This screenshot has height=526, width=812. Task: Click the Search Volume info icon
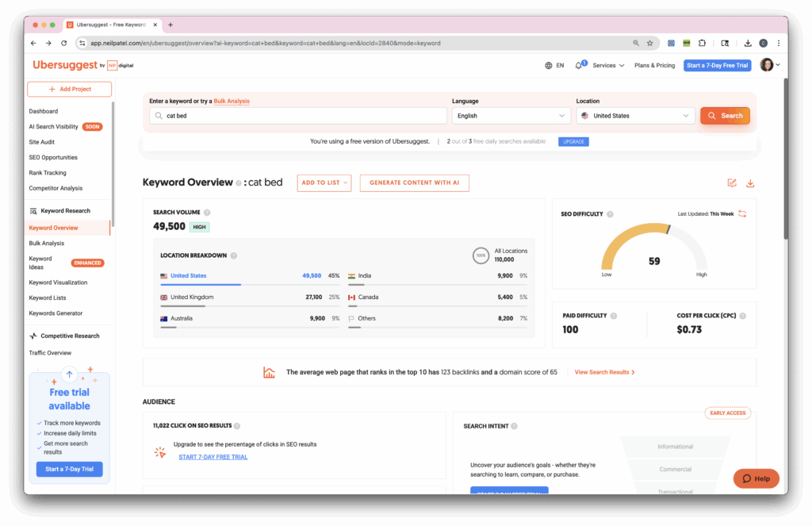(207, 213)
